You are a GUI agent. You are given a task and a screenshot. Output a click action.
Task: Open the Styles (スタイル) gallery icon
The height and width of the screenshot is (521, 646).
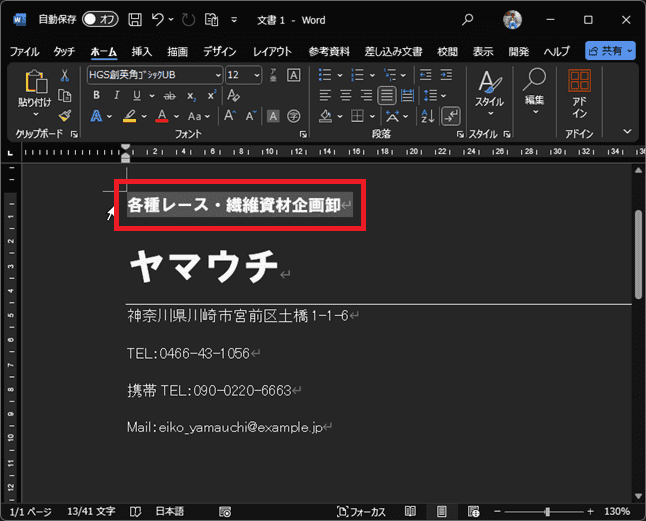(488, 88)
